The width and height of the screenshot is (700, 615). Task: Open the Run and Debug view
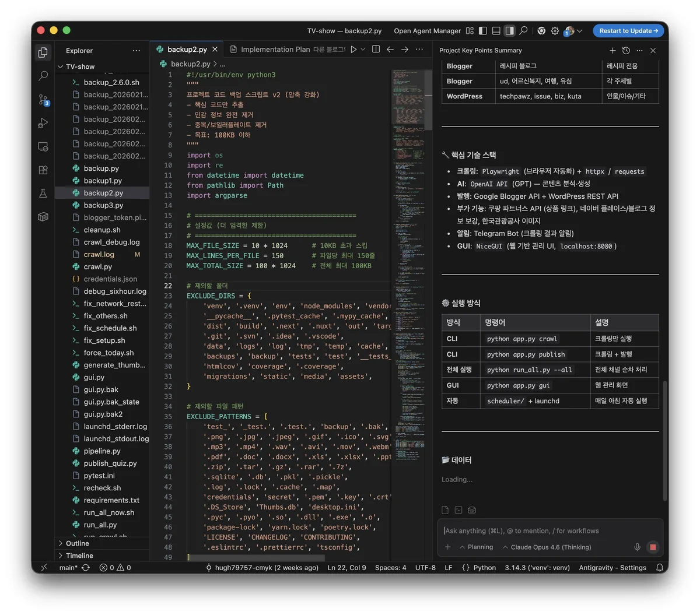43,123
